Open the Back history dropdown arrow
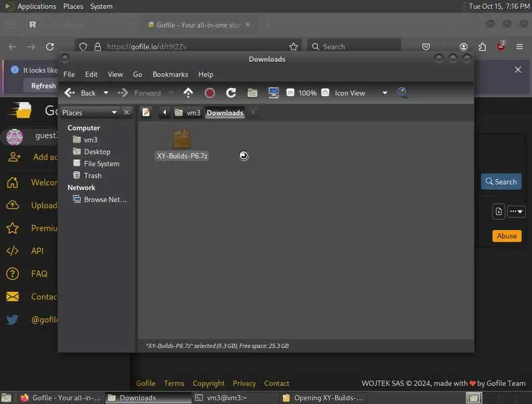This screenshot has height=404, width=532. tap(106, 93)
